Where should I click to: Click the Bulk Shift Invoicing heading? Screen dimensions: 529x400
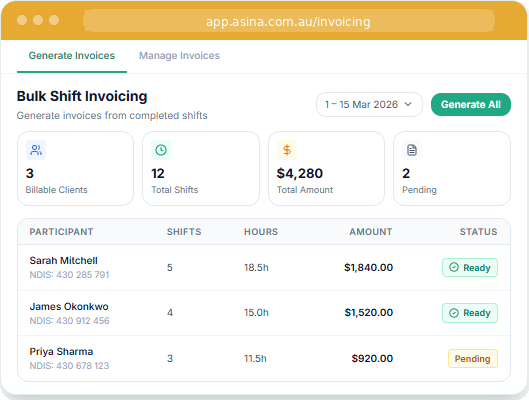[82, 96]
